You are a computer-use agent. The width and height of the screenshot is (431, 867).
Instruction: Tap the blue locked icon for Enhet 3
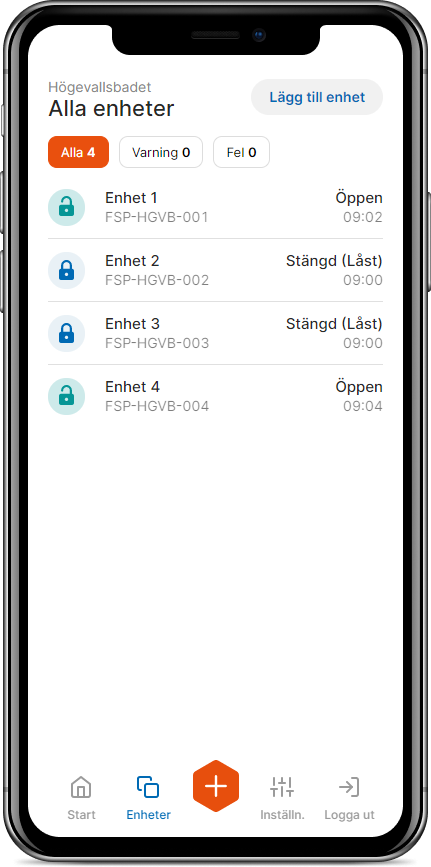coord(66,333)
